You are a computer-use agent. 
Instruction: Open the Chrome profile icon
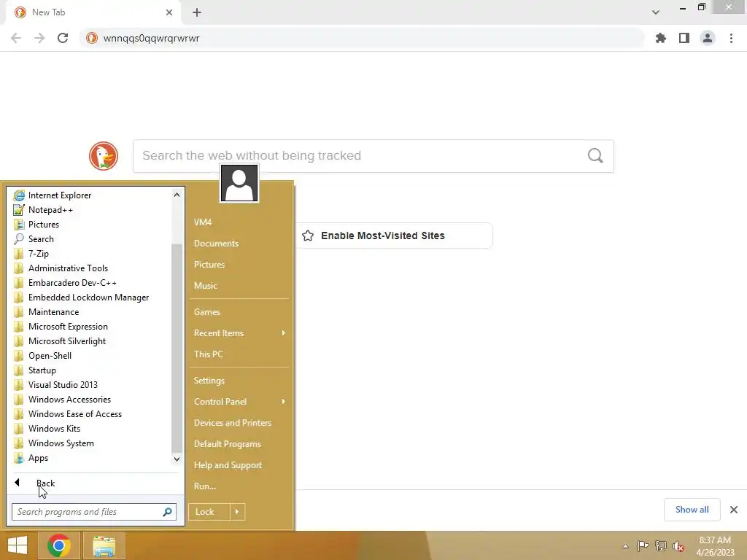[x=708, y=38]
